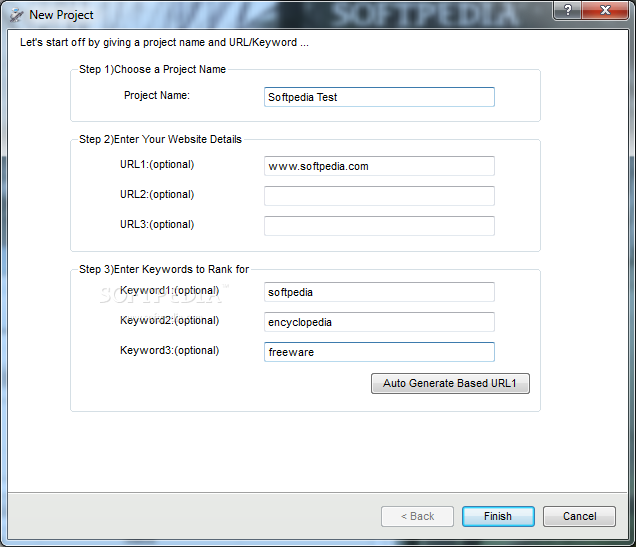Click the URL1:(optional) label
This screenshot has width=636, height=547.
(x=157, y=165)
